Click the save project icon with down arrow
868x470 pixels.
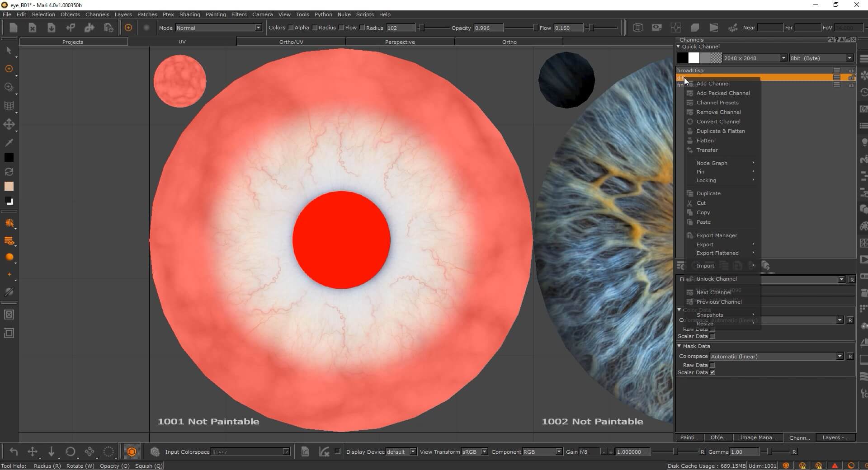(52, 28)
